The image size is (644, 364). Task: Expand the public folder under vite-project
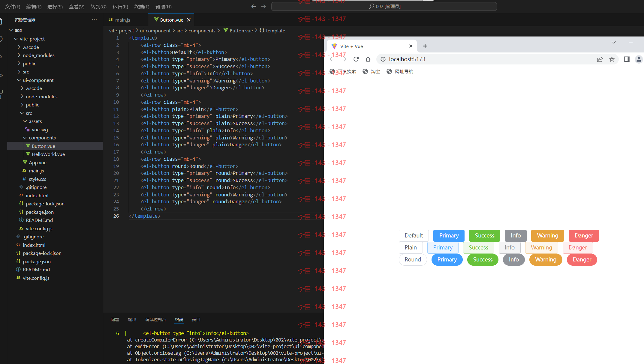click(x=55, y=64)
